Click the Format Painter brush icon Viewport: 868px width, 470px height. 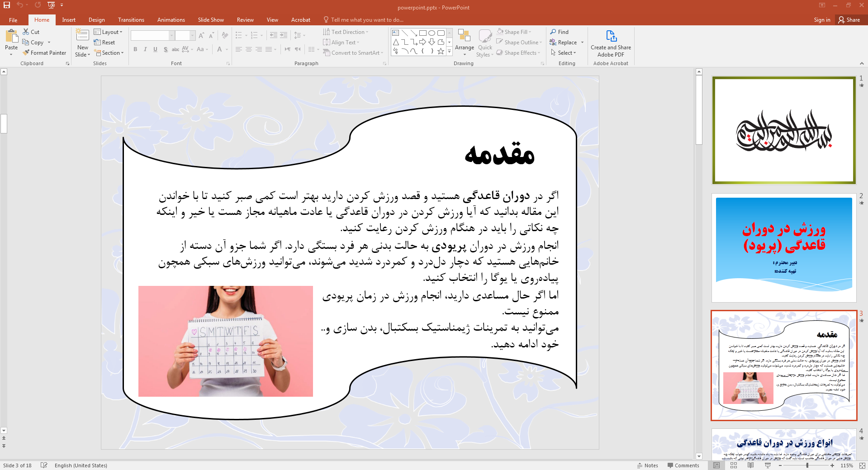coord(26,53)
